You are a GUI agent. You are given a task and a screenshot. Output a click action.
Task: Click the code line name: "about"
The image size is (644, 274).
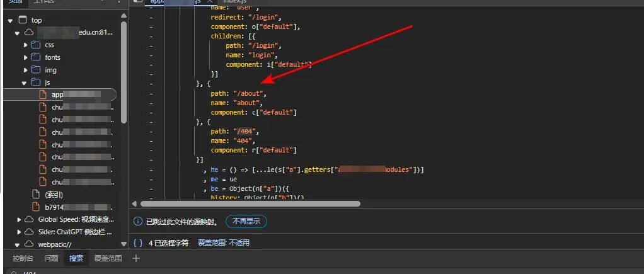pos(236,103)
